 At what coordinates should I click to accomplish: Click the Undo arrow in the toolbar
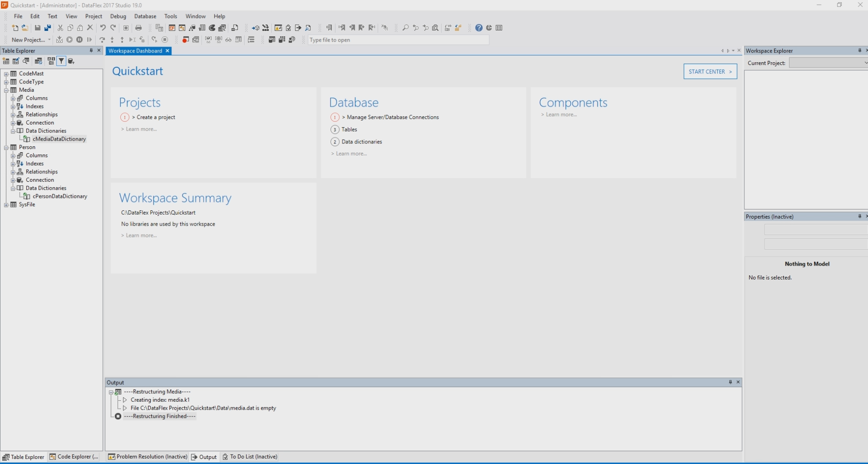[x=103, y=28]
